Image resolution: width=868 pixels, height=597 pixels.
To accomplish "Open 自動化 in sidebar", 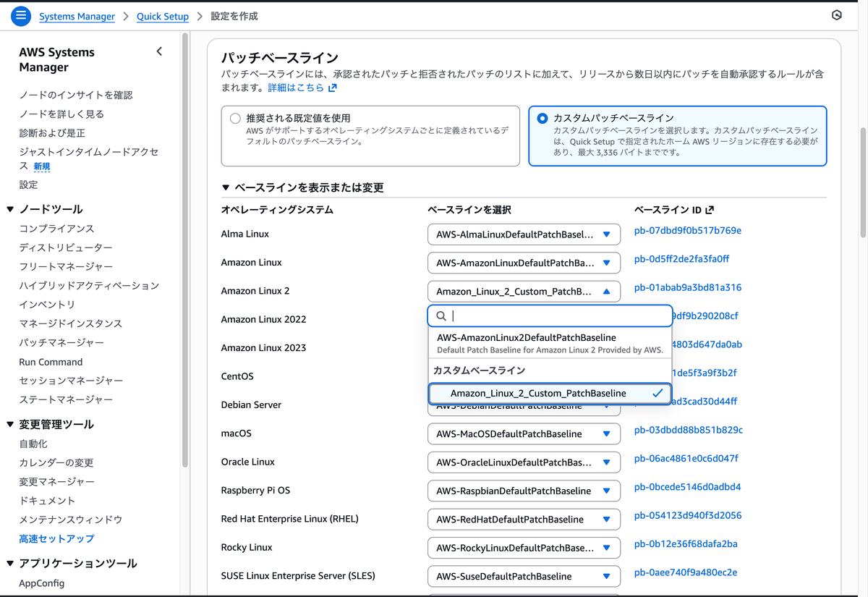I will [33, 444].
